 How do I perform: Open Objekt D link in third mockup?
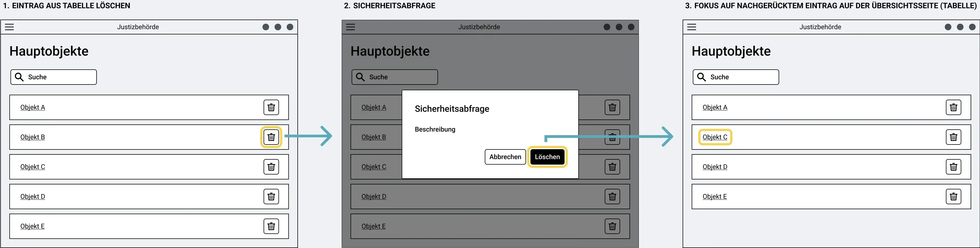[715, 167]
